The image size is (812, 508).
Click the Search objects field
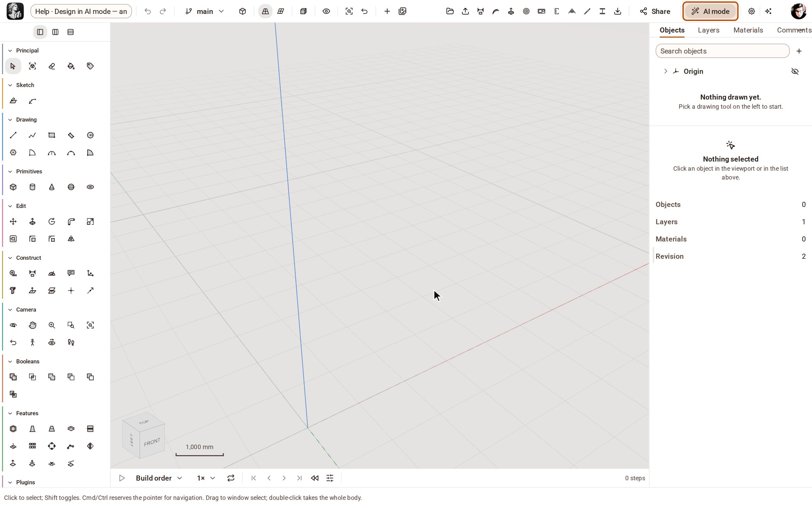[x=722, y=51]
